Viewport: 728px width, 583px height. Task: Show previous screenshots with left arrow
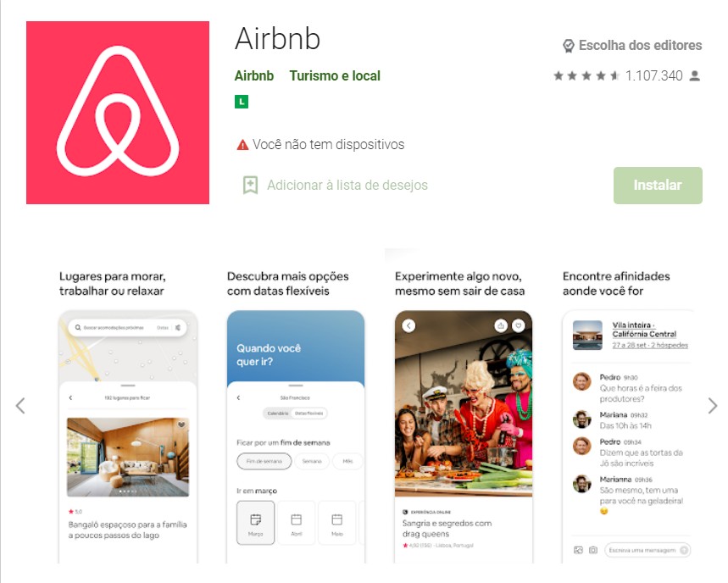20,406
